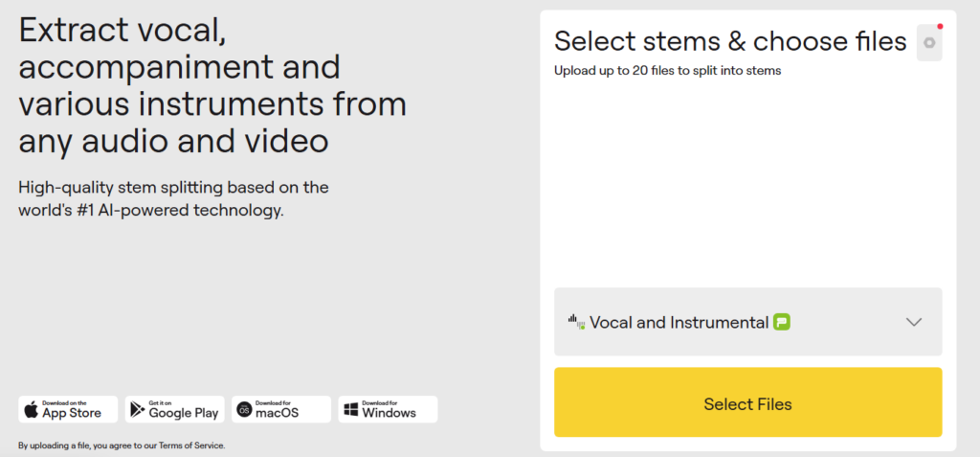Click the red notification dot on settings
The image size is (980, 457).
click(x=940, y=27)
